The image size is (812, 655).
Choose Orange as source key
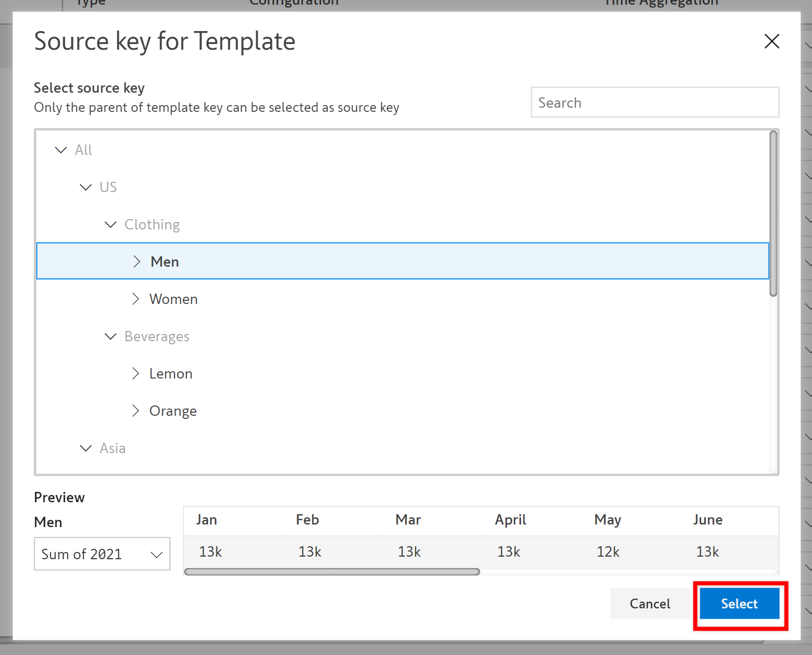click(173, 411)
